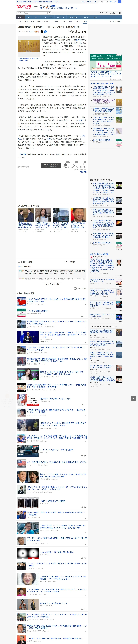138x644 pixels.
Task: Open the ランキング tab
Action: 86,17
